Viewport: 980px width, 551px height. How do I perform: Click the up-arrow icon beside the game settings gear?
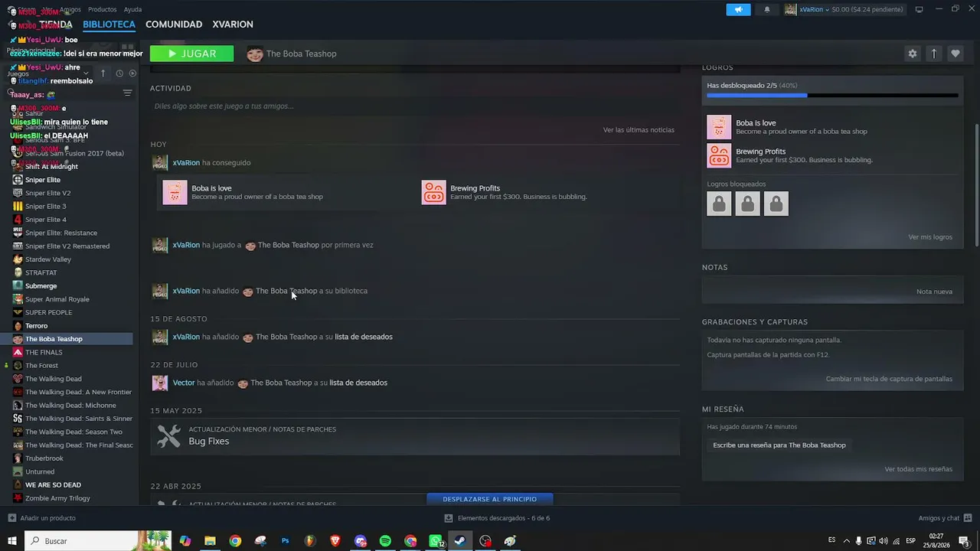tap(933, 54)
